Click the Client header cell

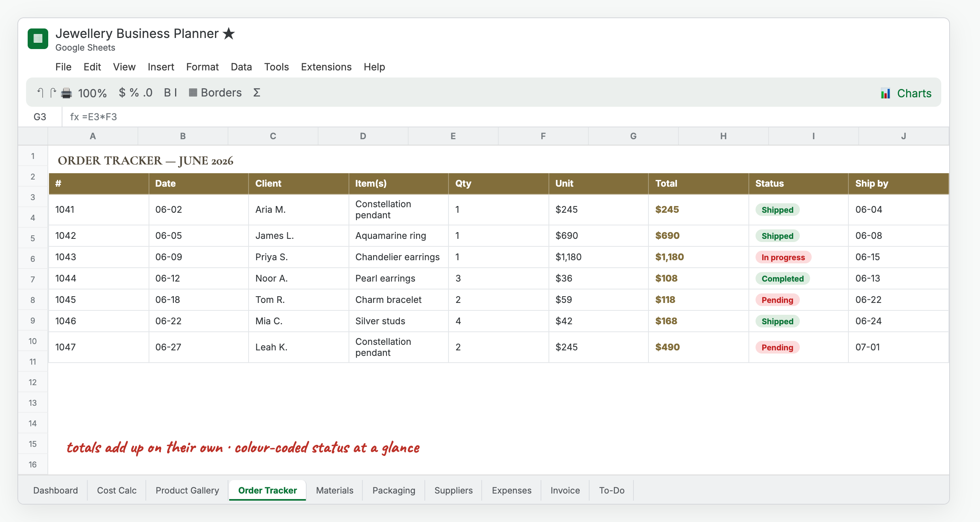point(298,183)
